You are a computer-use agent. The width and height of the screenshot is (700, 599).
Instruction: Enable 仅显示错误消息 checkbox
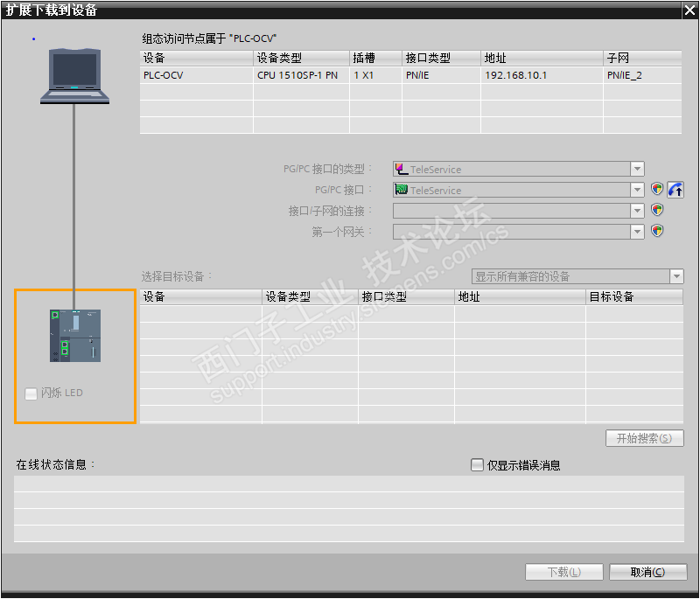click(x=477, y=464)
